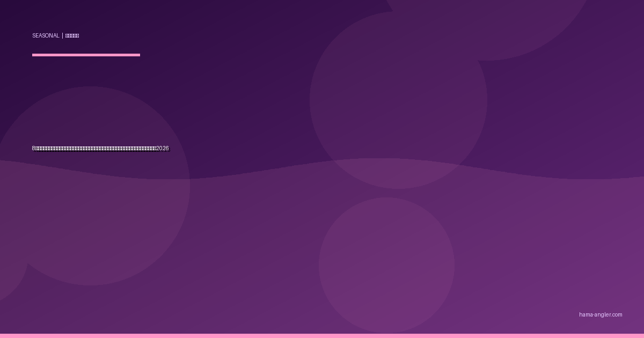This screenshot has width=644, height=338.
Task: Click the translucent circle at bottom center
Action: click(386, 265)
